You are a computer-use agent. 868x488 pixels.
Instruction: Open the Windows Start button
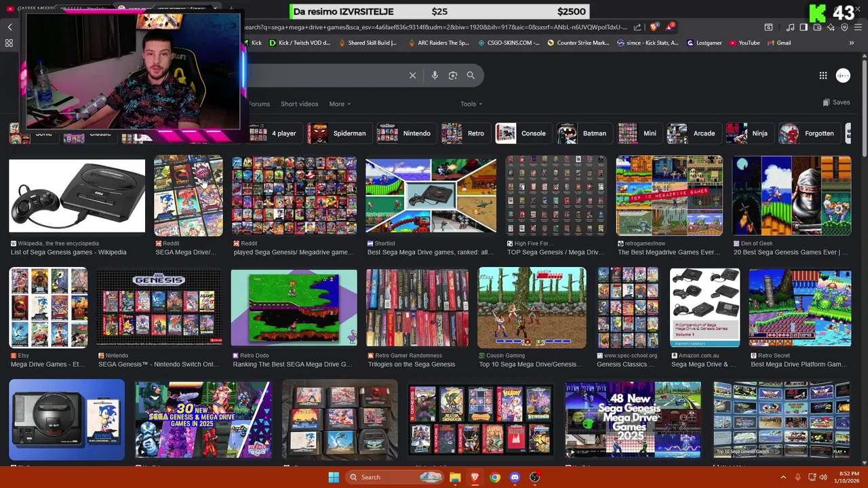(334, 477)
